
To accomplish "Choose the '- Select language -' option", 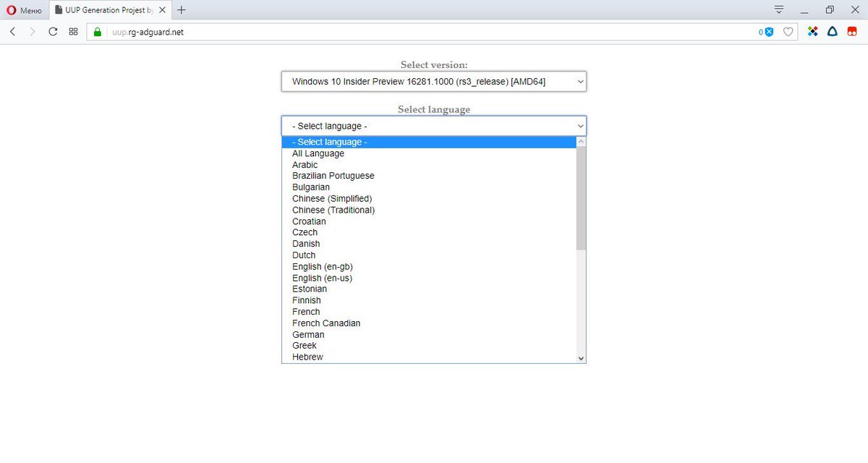I will tap(429, 142).
